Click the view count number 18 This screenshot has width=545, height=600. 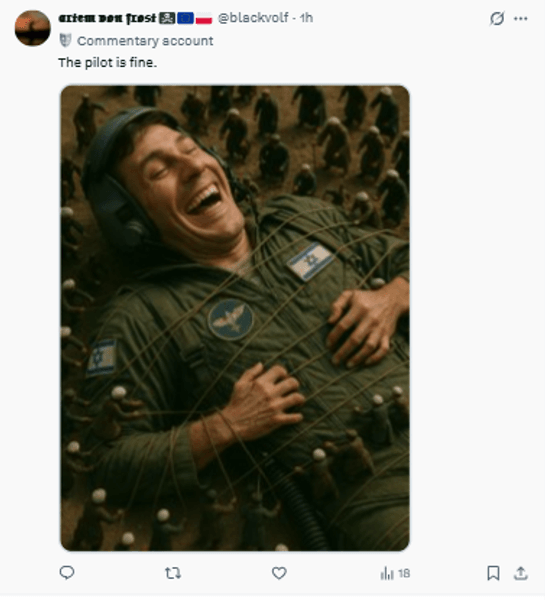coord(404,573)
